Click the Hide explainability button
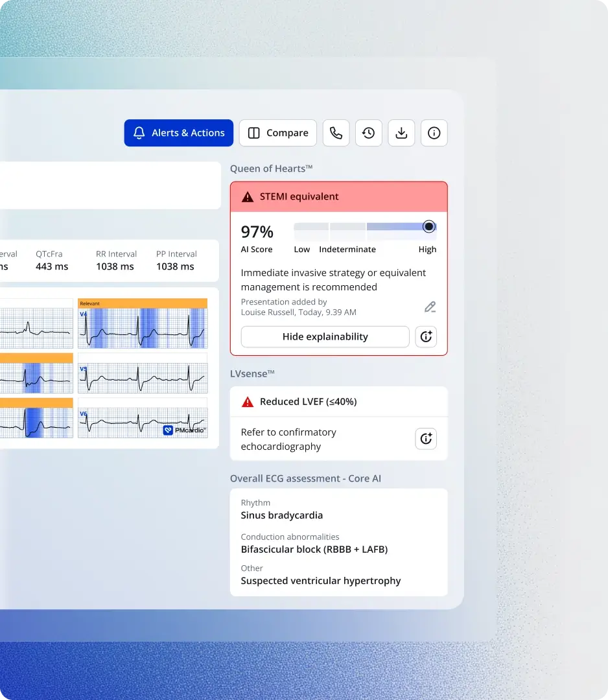 coord(325,336)
